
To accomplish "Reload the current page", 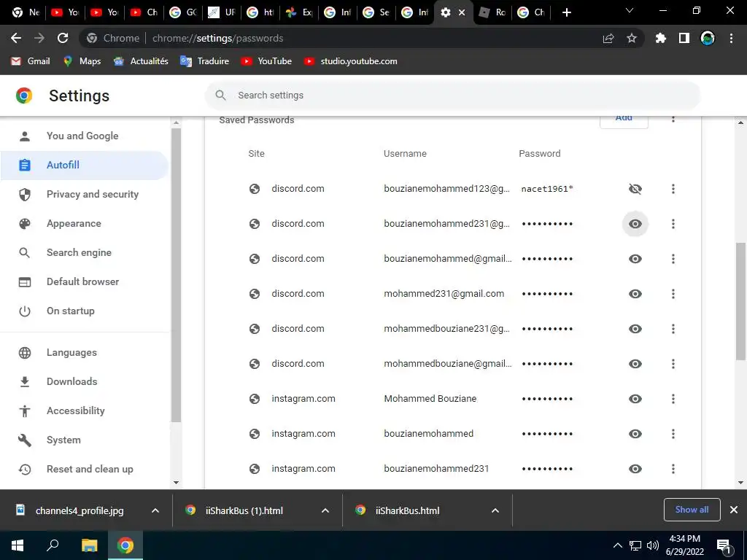I will coord(63,38).
